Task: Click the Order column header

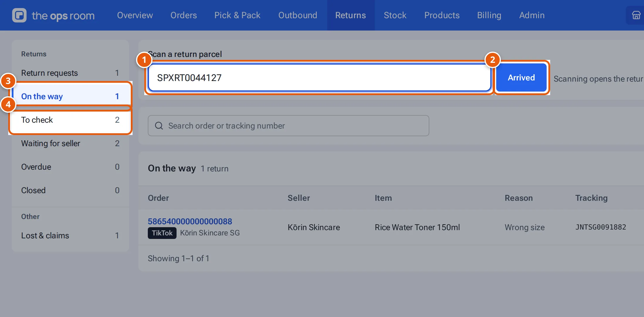Action: (158, 198)
